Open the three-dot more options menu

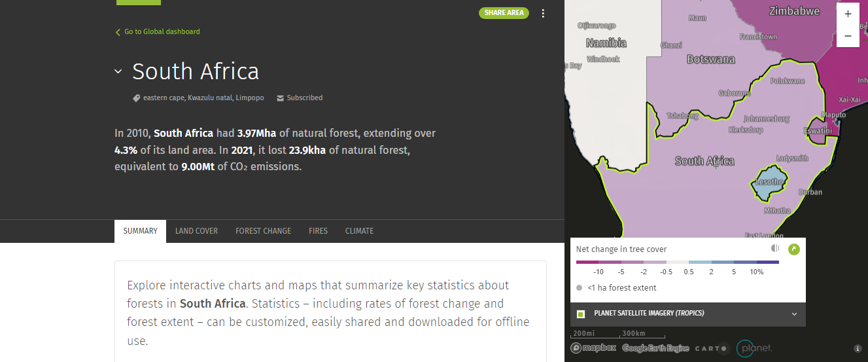coord(543,13)
